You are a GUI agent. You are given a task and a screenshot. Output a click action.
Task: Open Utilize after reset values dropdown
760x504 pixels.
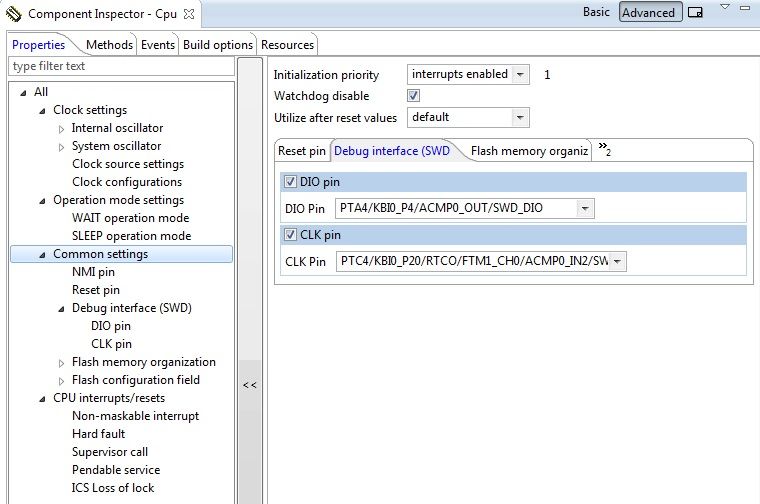pyautogui.click(x=520, y=117)
